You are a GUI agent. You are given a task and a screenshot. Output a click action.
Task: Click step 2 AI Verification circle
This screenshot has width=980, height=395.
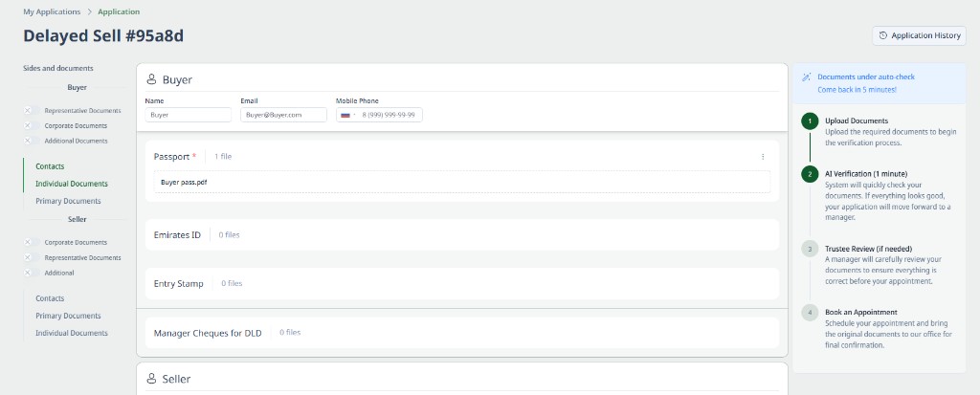pyautogui.click(x=810, y=174)
